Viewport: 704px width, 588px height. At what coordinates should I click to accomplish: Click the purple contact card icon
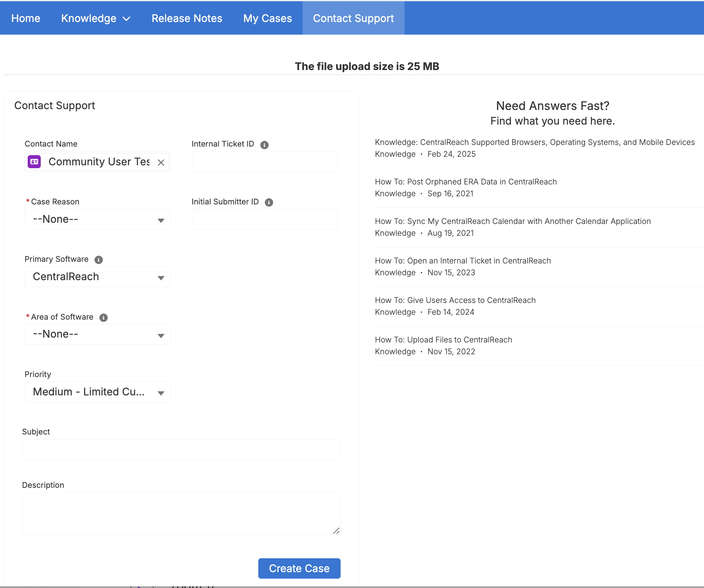[34, 162]
